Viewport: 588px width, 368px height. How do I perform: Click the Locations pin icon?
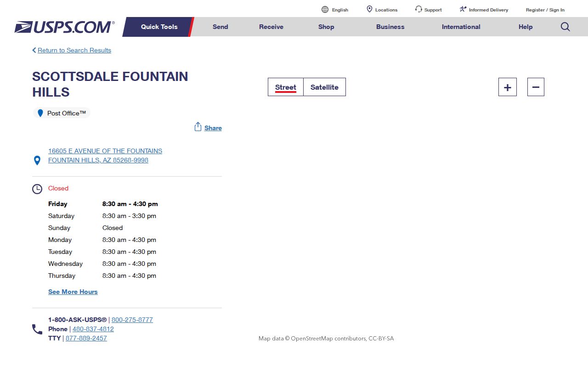pyautogui.click(x=369, y=9)
